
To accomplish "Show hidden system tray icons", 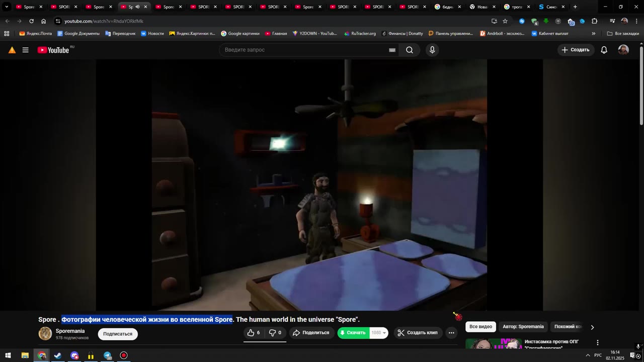I will (x=588, y=355).
